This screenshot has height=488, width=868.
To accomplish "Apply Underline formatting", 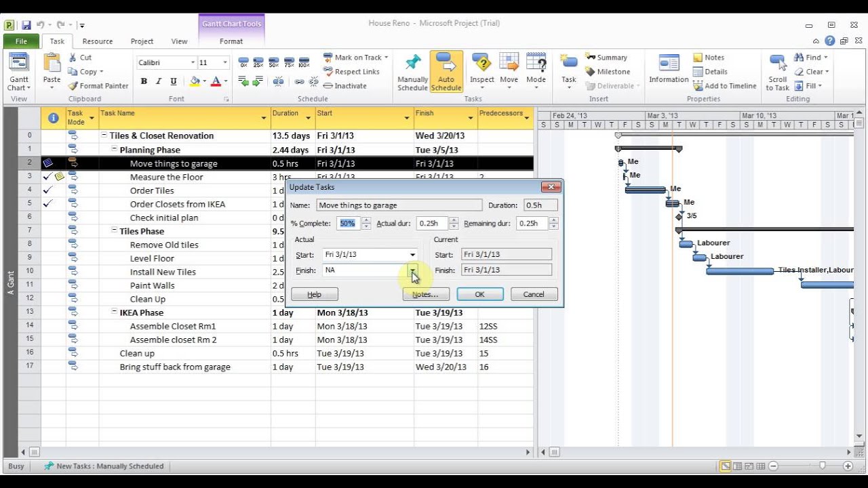I will click(x=174, y=81).
